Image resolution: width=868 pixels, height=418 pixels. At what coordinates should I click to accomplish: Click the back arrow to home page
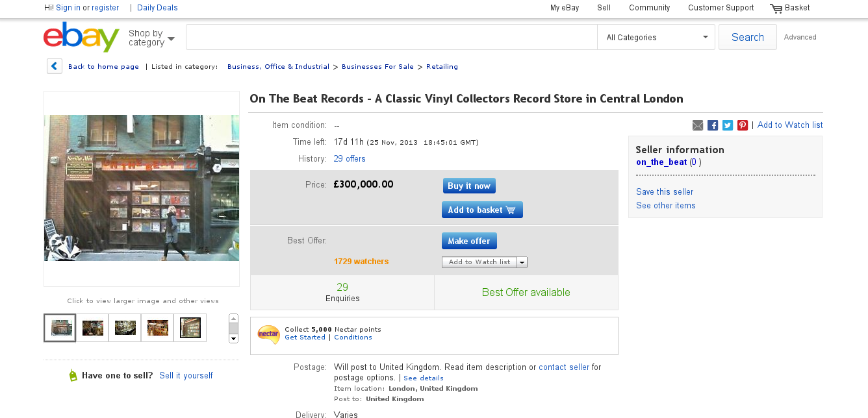click(55, 66)
